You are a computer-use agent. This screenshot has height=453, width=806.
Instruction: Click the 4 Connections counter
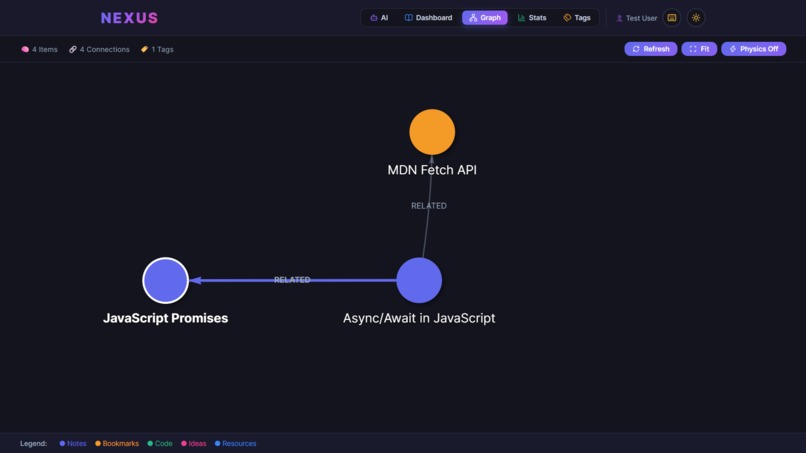99,49
